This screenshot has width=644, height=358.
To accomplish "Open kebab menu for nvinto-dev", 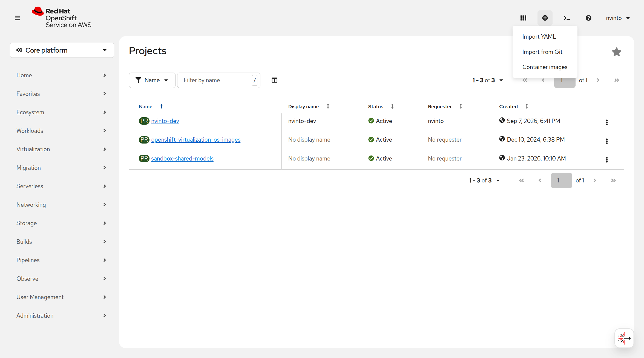I will pyautogui.click(x=607, y=122).
